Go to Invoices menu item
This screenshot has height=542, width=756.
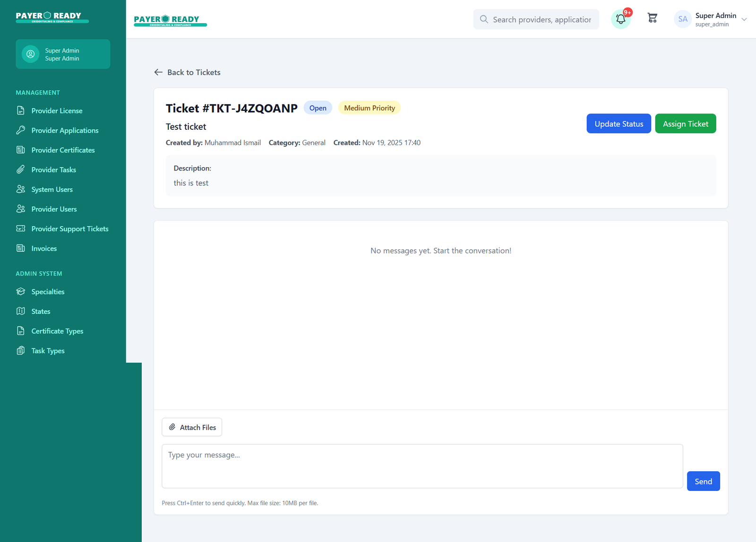[x=44, y=248]
